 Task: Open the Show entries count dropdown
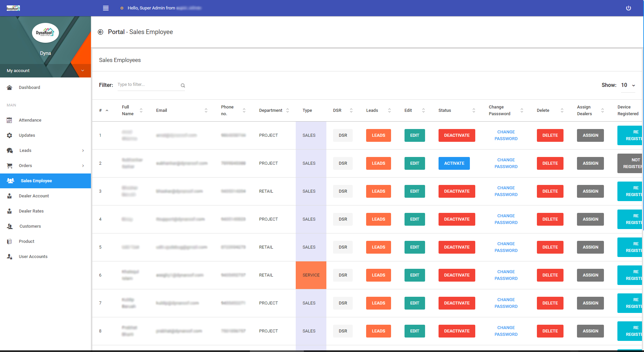[x=627, y=85]
